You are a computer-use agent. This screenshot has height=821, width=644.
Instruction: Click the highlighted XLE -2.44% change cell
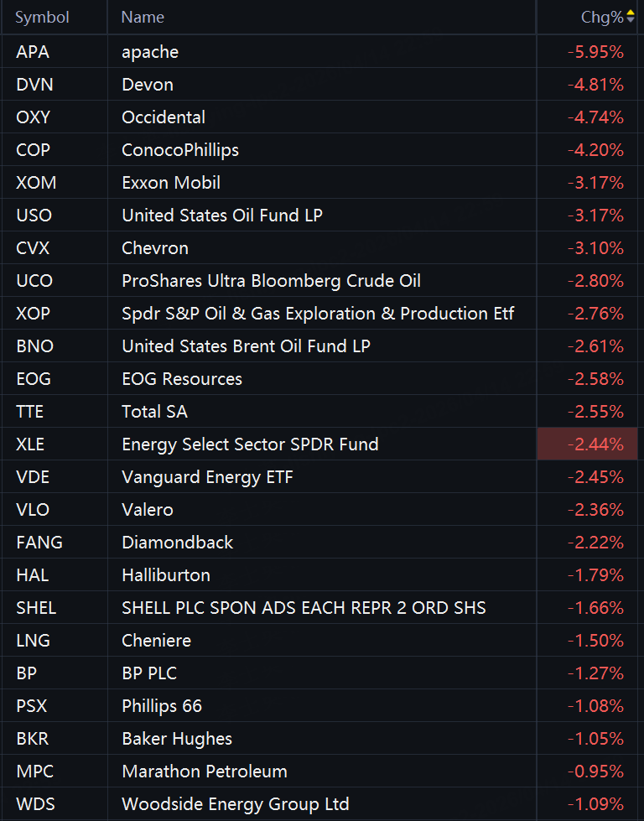[588, 444]
